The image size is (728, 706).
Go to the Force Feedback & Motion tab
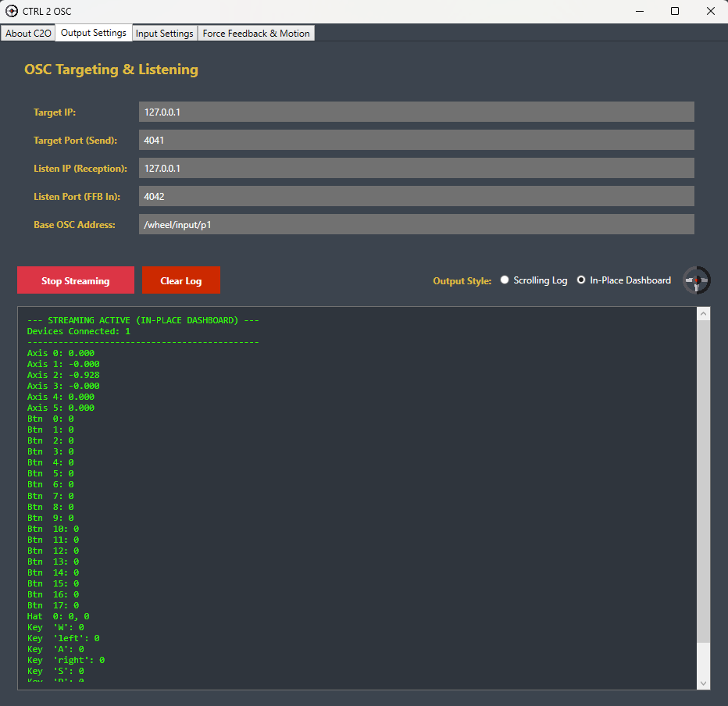[256, 34]
